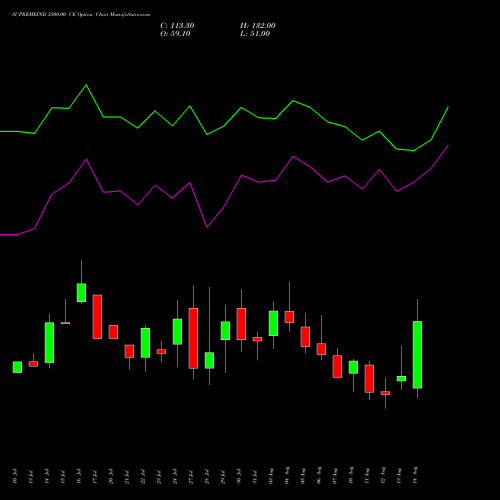
Task: Click the 10 Jul date label
Action: tap(15, 476)
